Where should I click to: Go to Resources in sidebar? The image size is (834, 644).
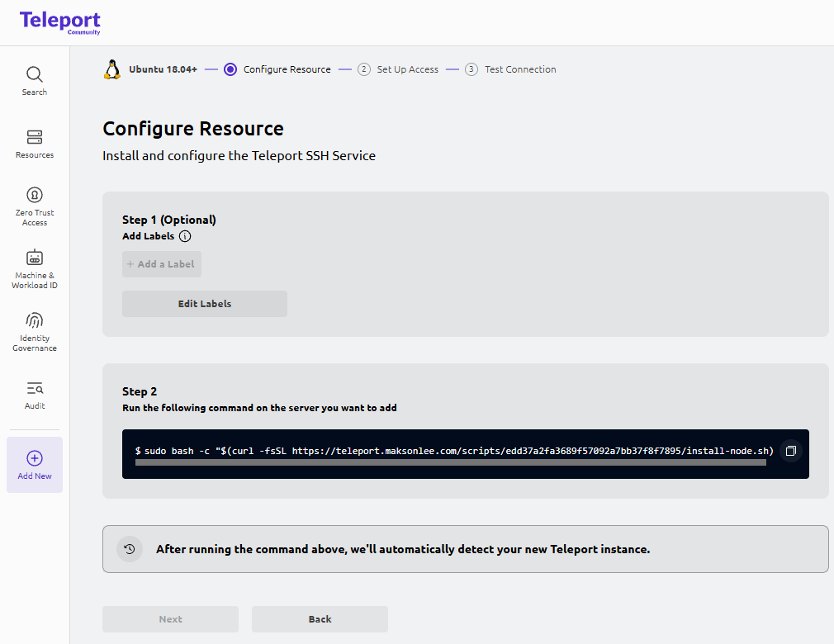[x=35, y=144]
